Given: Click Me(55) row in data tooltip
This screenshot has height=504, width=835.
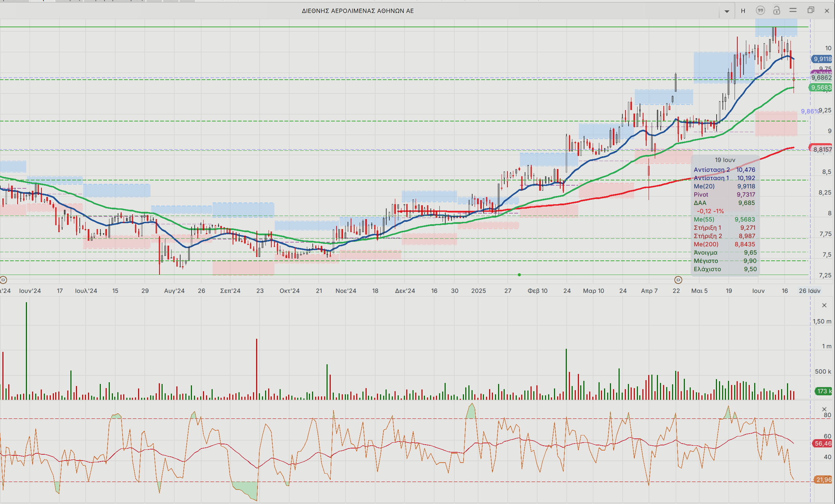Looking at the screenshot, I should point(725,219).
